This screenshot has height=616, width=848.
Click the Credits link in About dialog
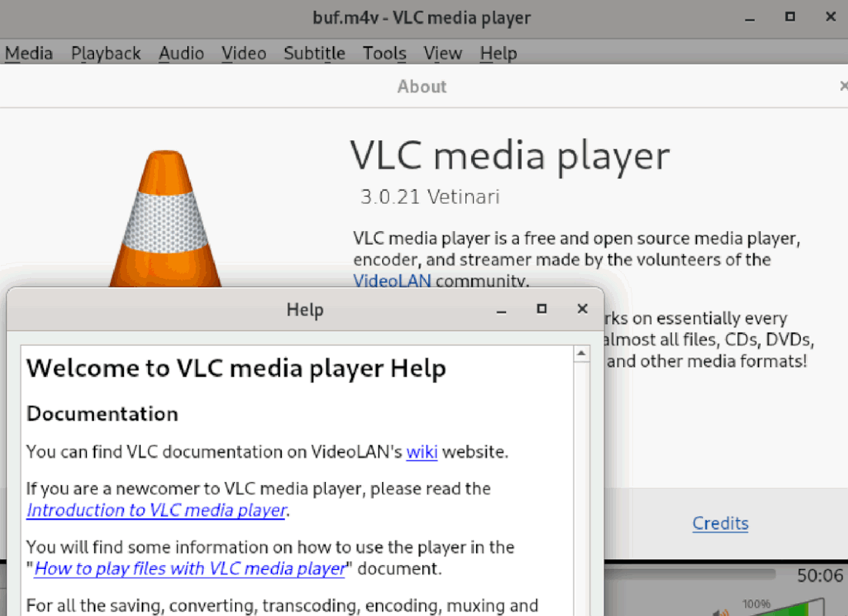pos(720,523)
